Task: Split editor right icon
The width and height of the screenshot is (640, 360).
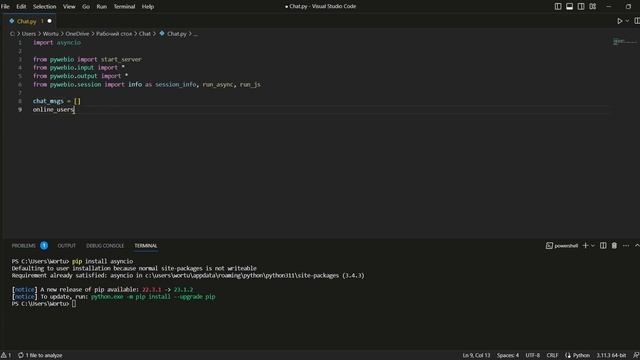Action: pos(637,21)
